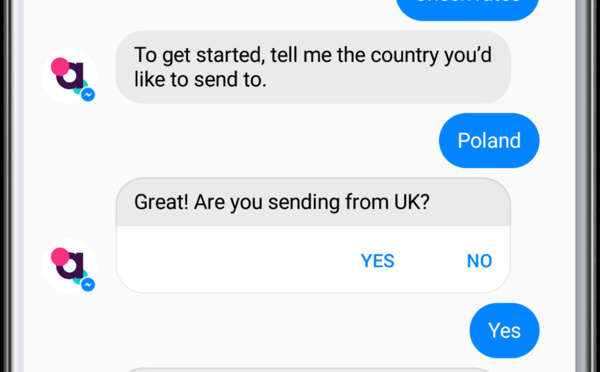
Task: Tap the partially visible blue bubble at the top
Action: 468,9
